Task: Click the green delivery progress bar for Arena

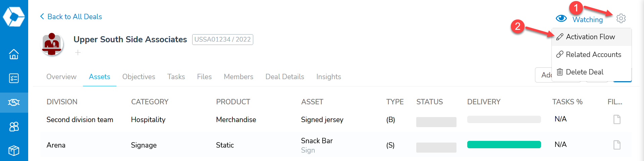Action: point(504,145)
